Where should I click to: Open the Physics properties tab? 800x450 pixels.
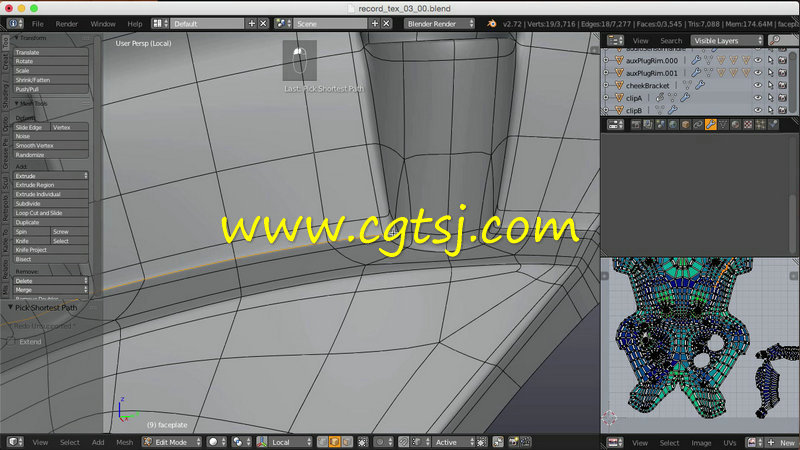pyautogui.click(x=773, y=124)
